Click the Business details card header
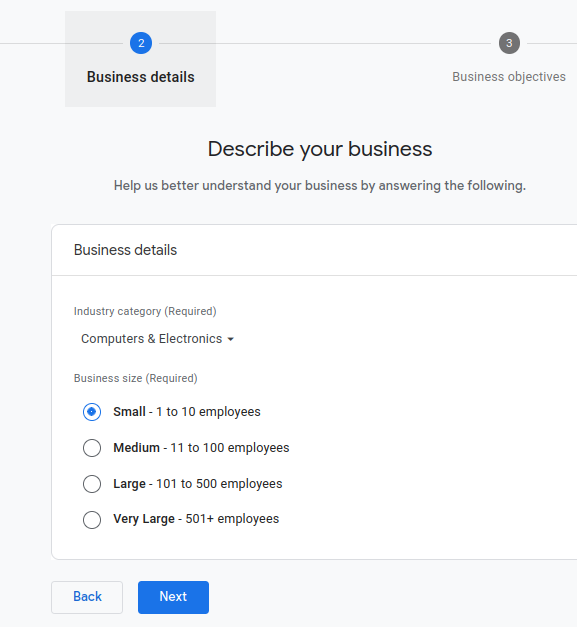 [125, 250]
